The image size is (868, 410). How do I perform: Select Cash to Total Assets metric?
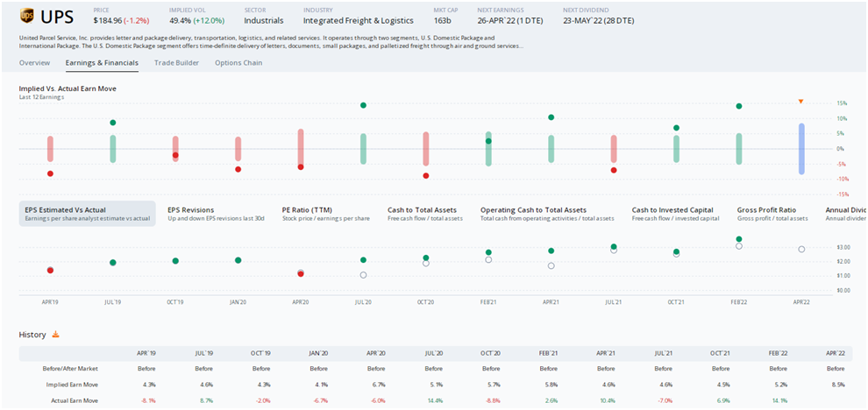[425, 214]
